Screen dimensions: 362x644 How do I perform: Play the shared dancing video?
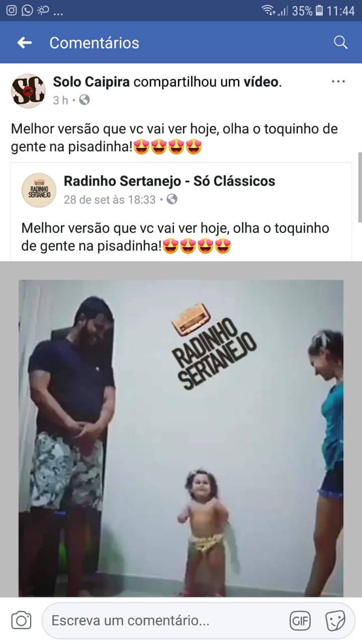point(181,438)
